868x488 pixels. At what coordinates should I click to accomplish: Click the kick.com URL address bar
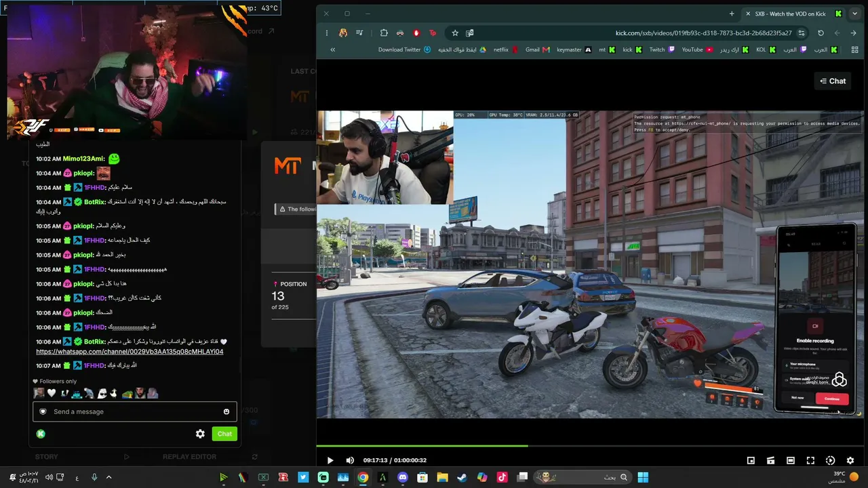click(x=703, y=33)
